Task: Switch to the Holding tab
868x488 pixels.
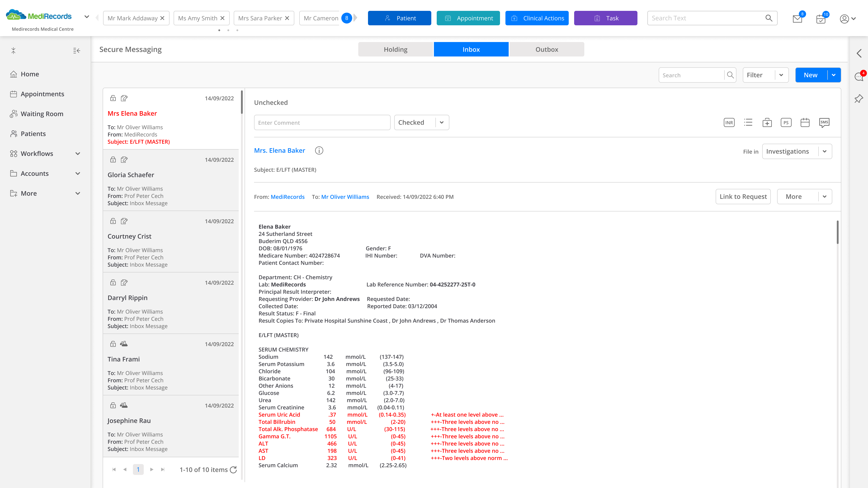Action: (395, 49)
